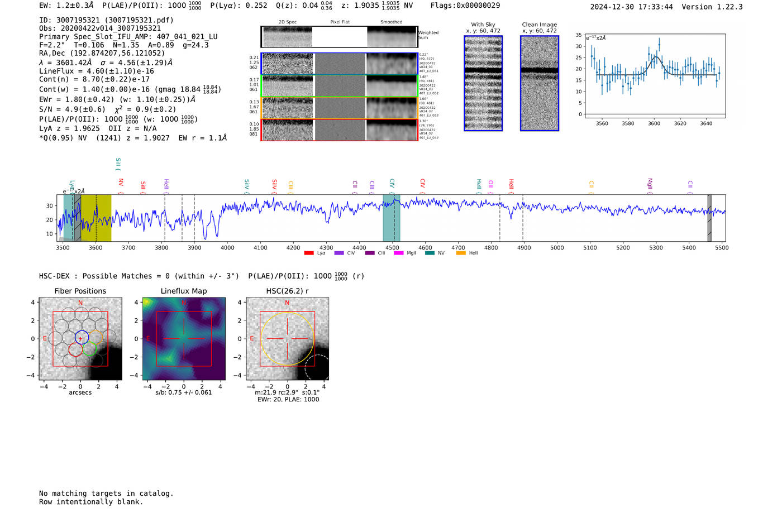
Task: Click the Fiber Positions plot title
Action: [80, 291]
